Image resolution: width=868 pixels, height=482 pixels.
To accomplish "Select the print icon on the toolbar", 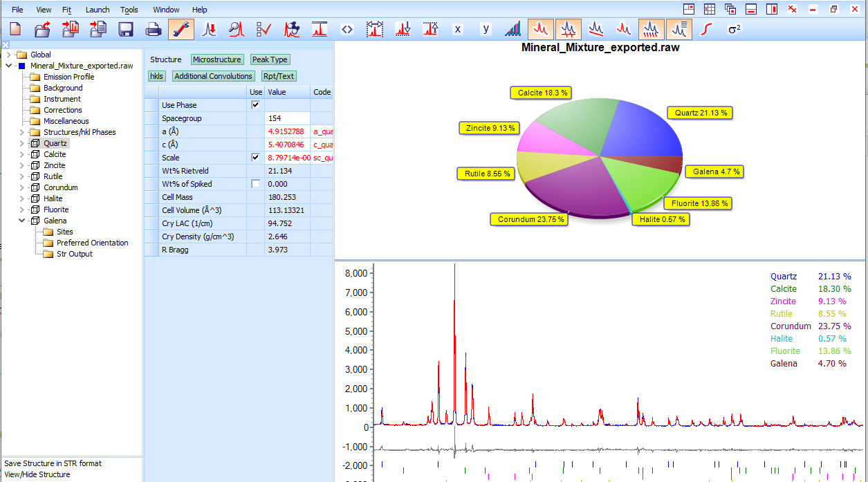I will tap(153, 29).
